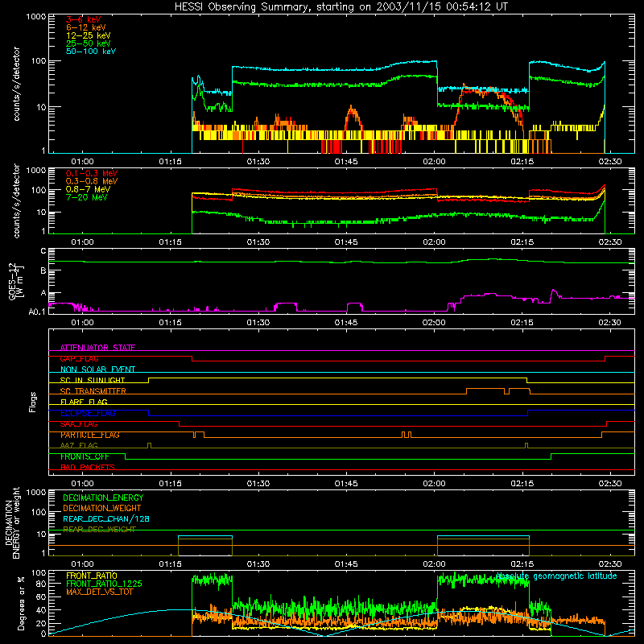Pick the REAR_DEC_CHAN/128 legend label
644x644 pixels.
(x=106, y=519)
